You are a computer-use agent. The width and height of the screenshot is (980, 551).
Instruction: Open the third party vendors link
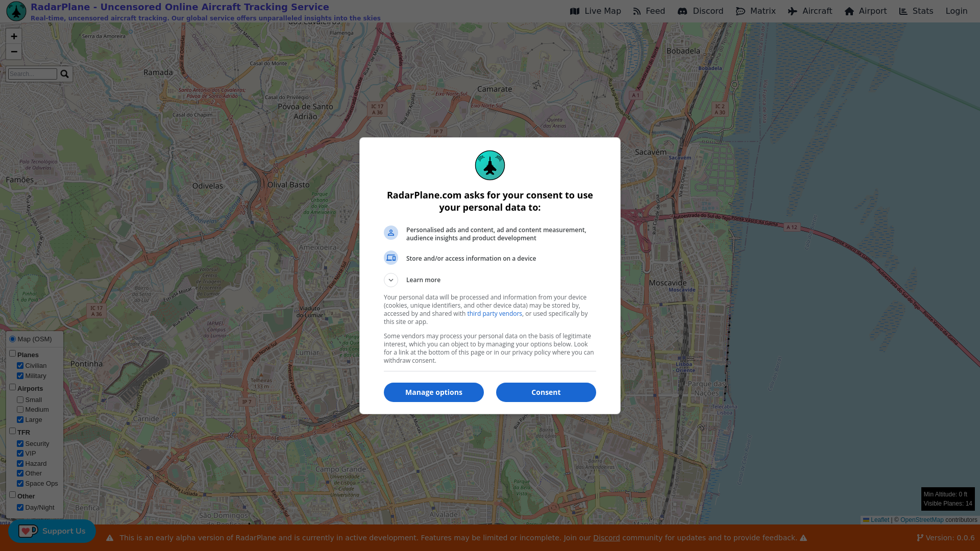[494, 314]
